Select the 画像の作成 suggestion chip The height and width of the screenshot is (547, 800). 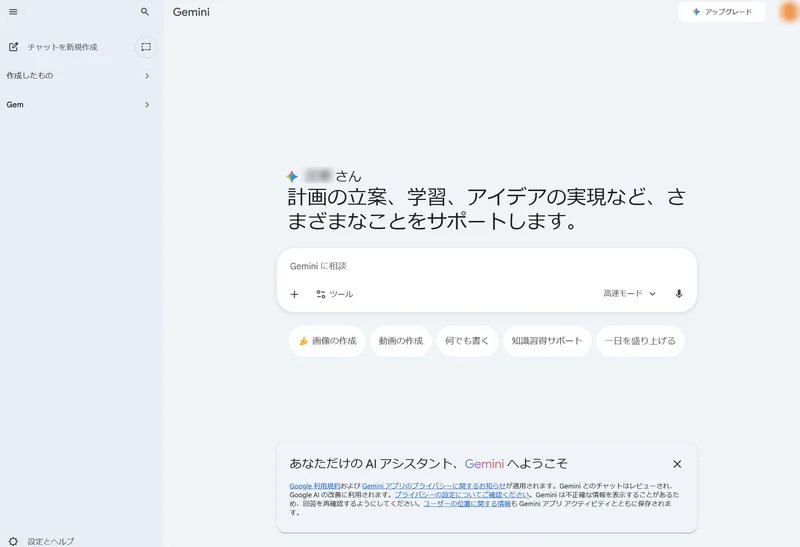point(328,341)
